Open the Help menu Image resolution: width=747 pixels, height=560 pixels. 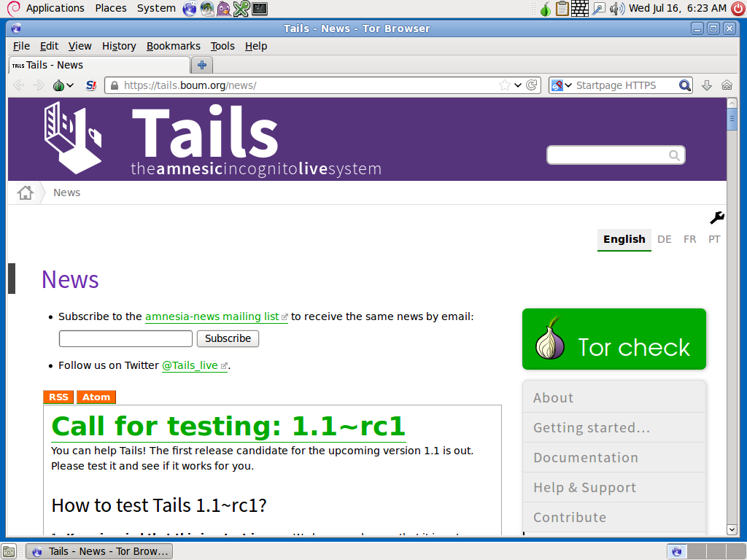[x=256, y=46]
